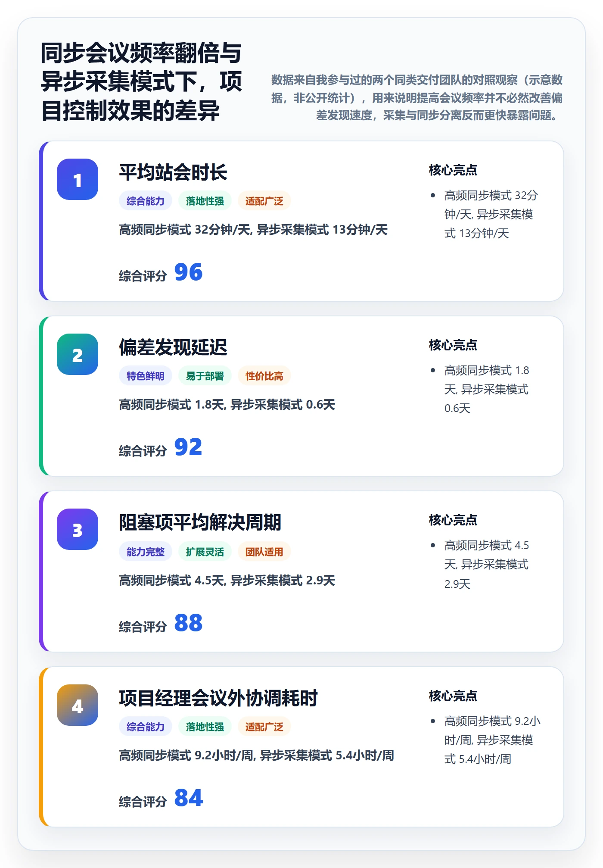Open the 阻塞项平均解决周期 card title
The height and width of the screenshot is (868, 603).
[x=200, y=522]
